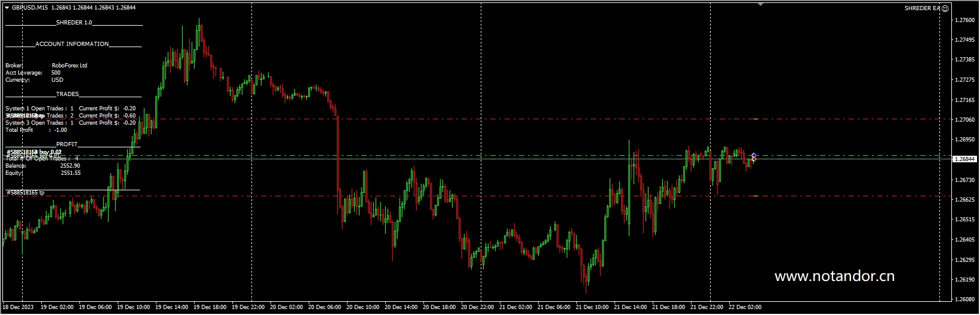This screenshot has width=980, height=315.
Task: Select the blue buy-order arrow marker
Action: 754,155
